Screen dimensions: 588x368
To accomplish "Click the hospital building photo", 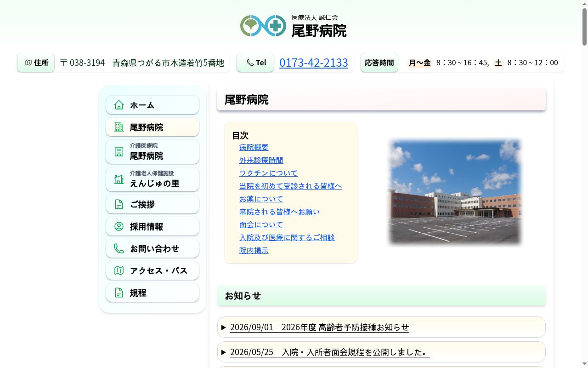I will (x=455, y=192).
